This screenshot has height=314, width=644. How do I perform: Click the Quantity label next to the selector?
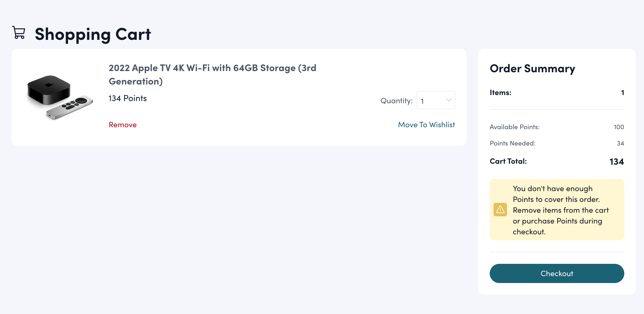[x=396, y=100]
